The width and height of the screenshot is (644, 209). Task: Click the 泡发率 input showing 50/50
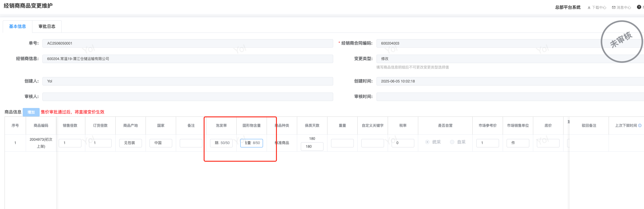[x=221, y=143]
